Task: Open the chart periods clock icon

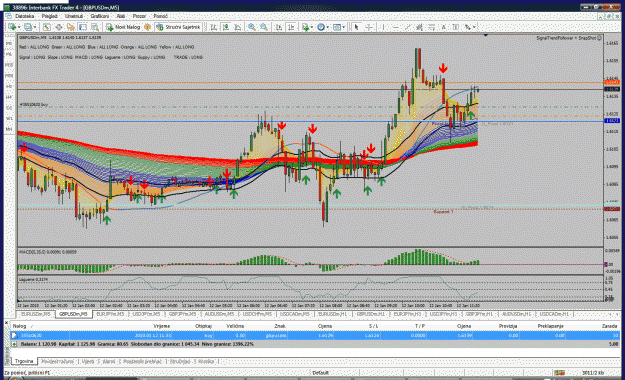Action: click(x=321, y=27)
